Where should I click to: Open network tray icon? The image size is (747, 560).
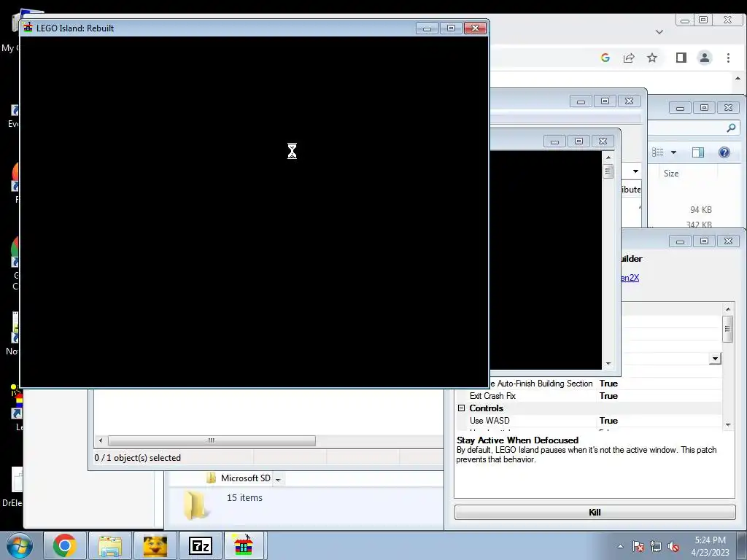656,546
